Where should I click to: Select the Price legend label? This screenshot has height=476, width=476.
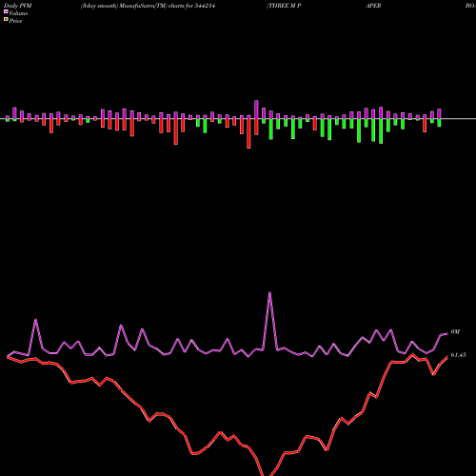[15, 21]
